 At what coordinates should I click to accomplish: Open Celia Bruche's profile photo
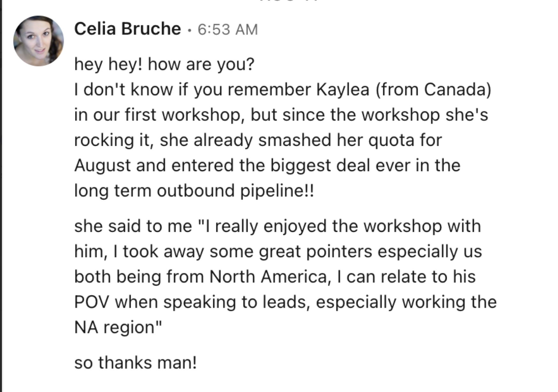pos(38,41)
